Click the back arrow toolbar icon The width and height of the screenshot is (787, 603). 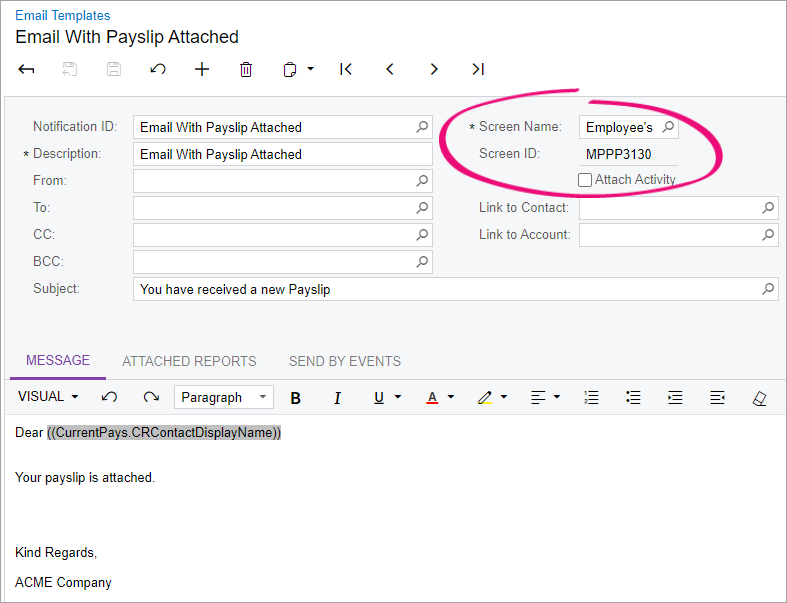[26, 69]
